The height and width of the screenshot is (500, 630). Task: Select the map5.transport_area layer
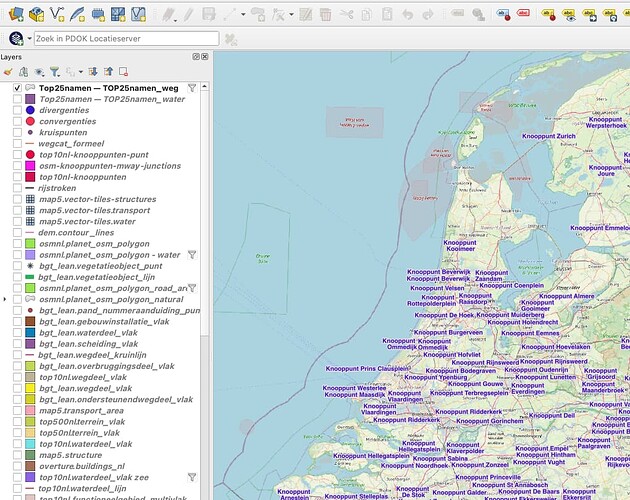[x=81, y=411]
